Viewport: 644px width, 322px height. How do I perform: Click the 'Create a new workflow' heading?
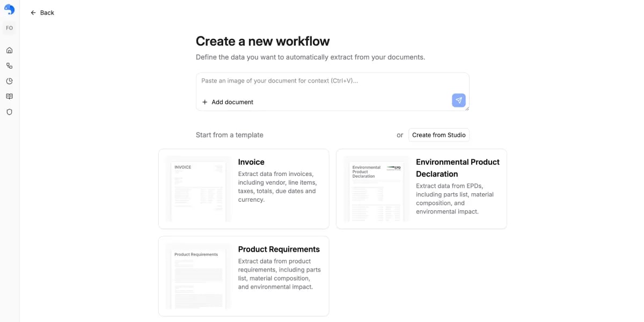click(x=262, y=41)
